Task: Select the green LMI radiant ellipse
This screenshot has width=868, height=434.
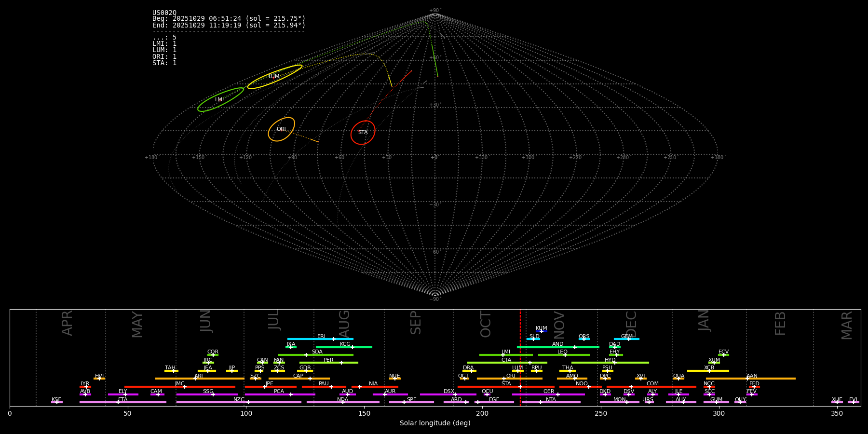Action: 220,100
